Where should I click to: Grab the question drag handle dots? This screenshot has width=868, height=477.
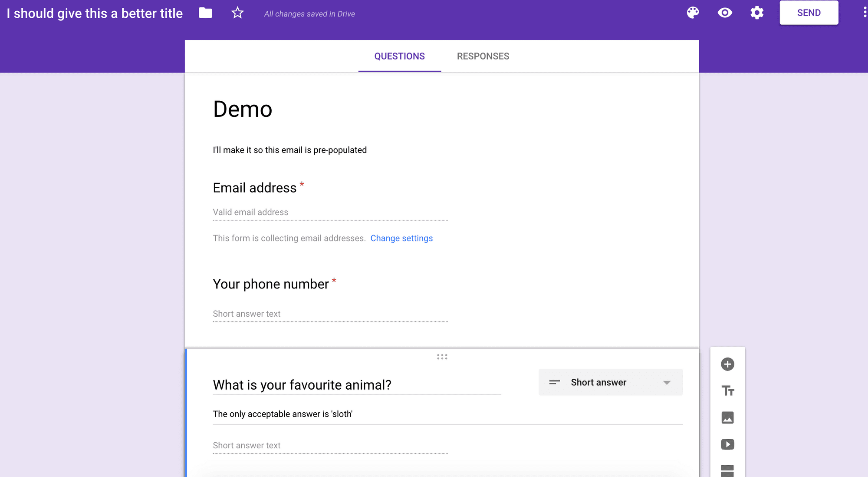tap(442, 357)
